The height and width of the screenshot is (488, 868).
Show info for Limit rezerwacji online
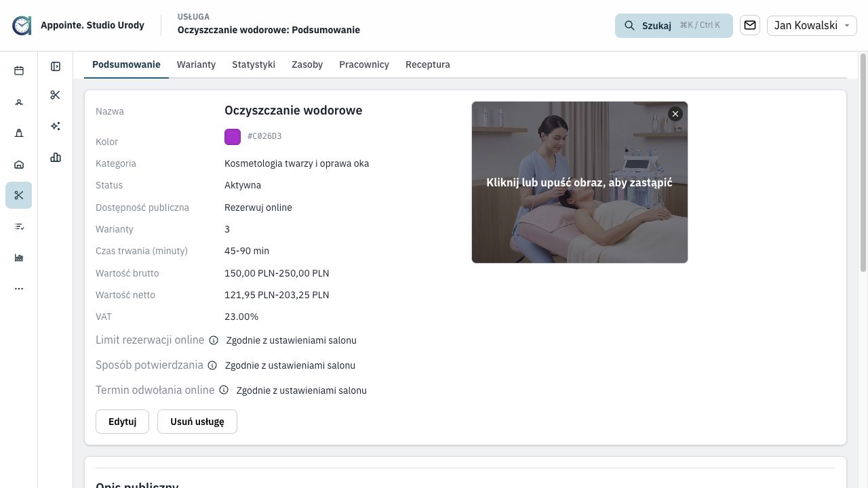click(214, 340)
